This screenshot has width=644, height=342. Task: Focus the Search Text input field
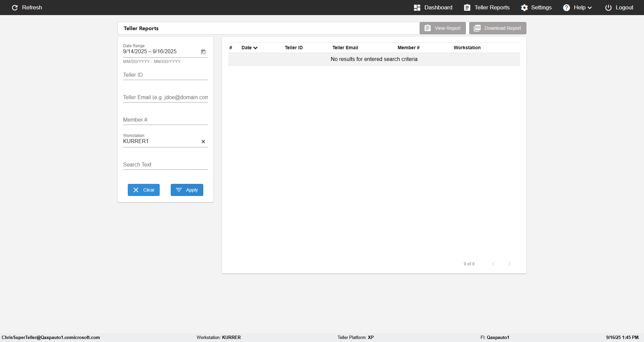[165, 164]
